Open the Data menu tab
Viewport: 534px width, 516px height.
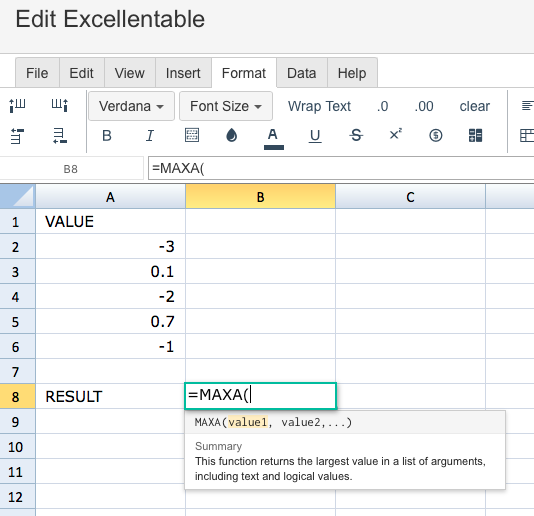point(302,73)
